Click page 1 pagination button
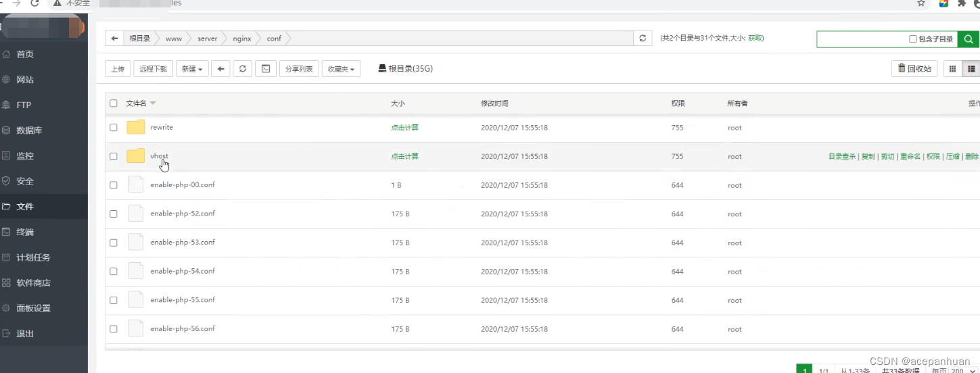This screenshot has height=373, width=980. point(804,370)
